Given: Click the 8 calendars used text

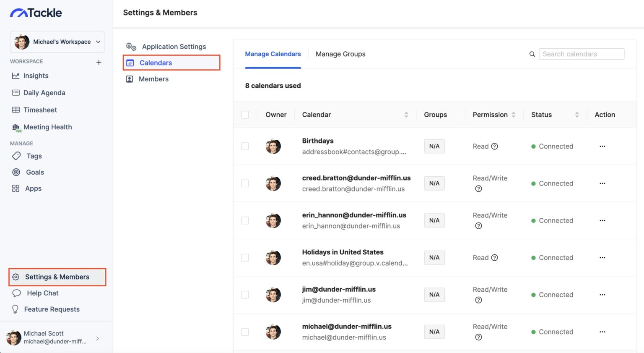Looking at the screenshot, I should click(x=273, y=86).
